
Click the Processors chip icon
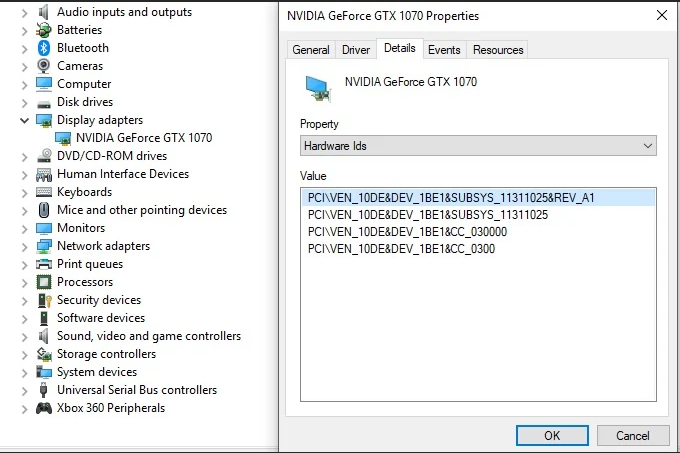pos(44,282)
